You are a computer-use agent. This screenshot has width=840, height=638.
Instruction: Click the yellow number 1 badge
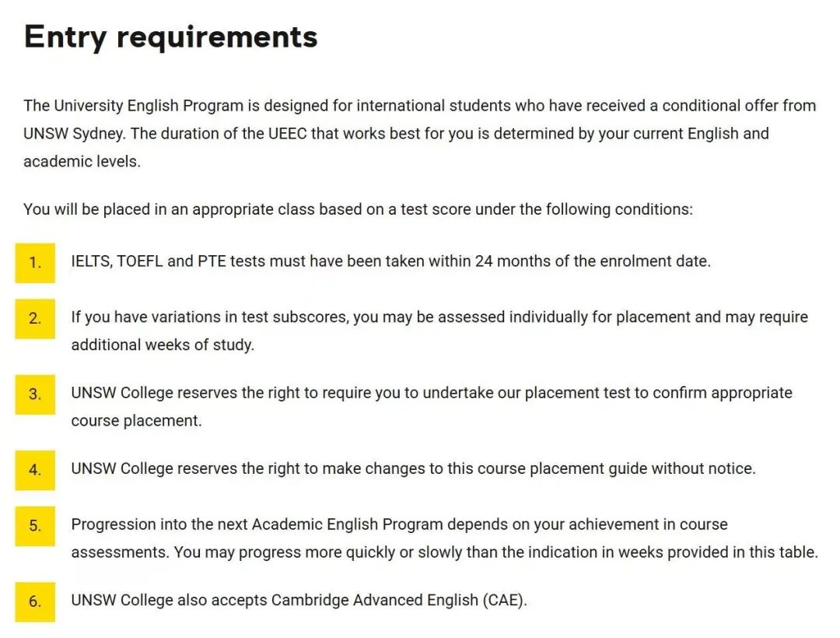35,262
